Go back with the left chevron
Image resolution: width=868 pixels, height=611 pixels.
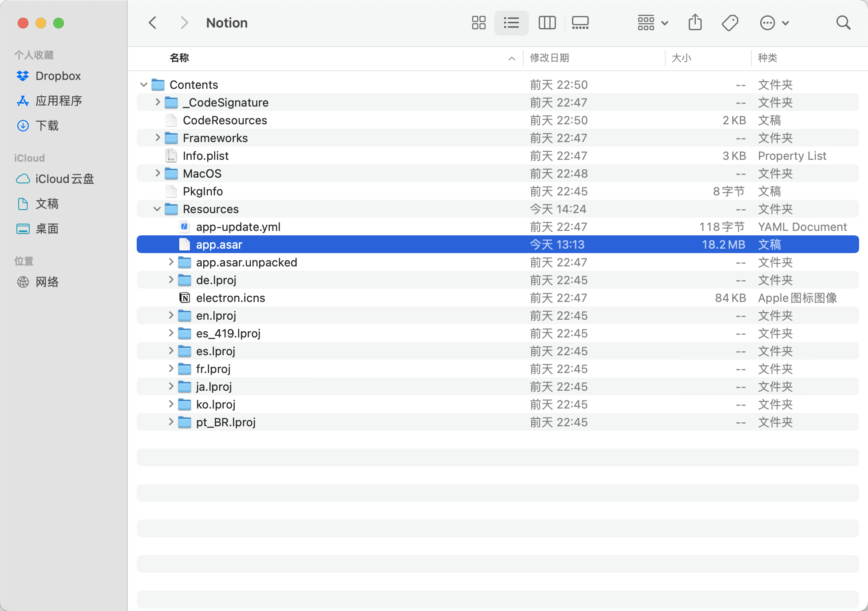point(153,23)
